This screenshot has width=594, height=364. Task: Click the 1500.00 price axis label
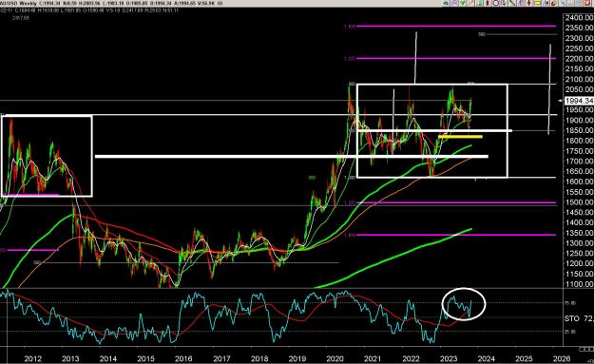click(x=579, y=201)
